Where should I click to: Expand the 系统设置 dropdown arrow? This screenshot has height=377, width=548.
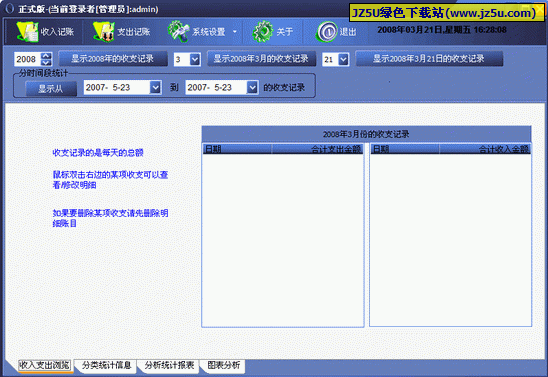coord(235,32)
